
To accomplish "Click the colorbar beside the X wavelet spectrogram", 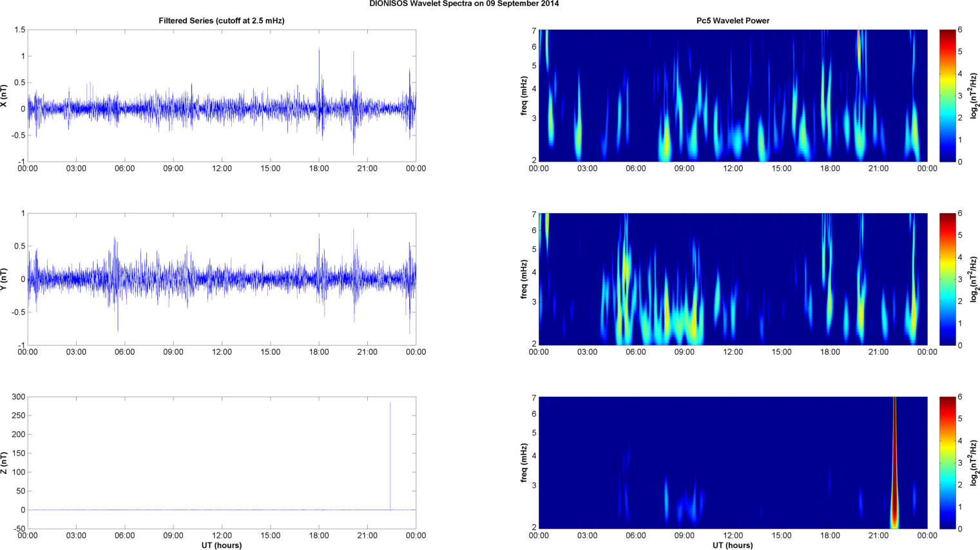I will pos(947,95).
